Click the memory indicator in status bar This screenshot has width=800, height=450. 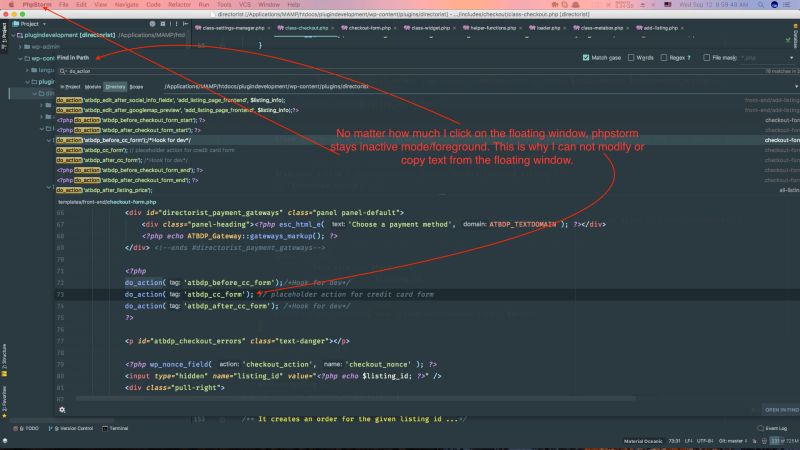pyautogui.click(x=785, y=441)
